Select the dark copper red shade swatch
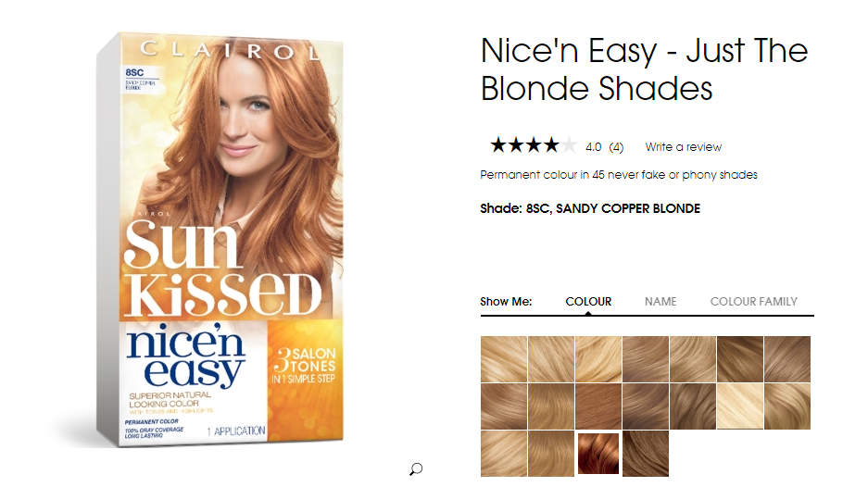The height and width of the screenshot is (487, 868). click(598, 454)
